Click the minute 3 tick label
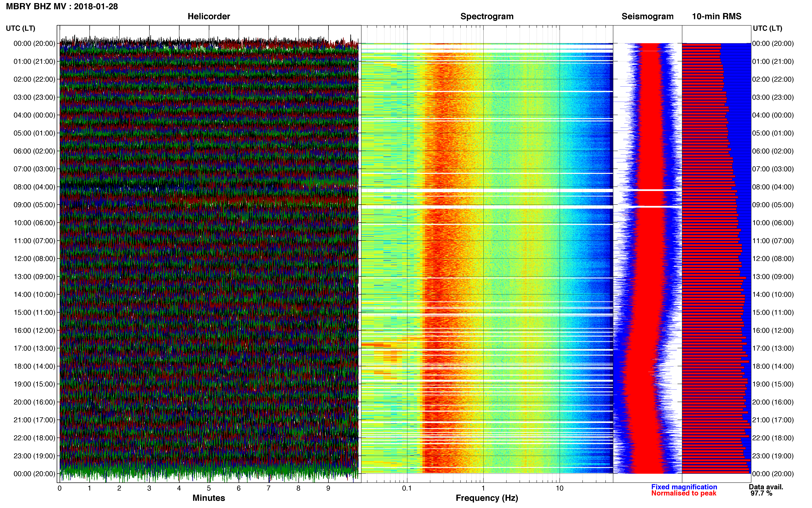Viewport: 812px width, 508px height. pyautogui.click(x=149, y=488)
